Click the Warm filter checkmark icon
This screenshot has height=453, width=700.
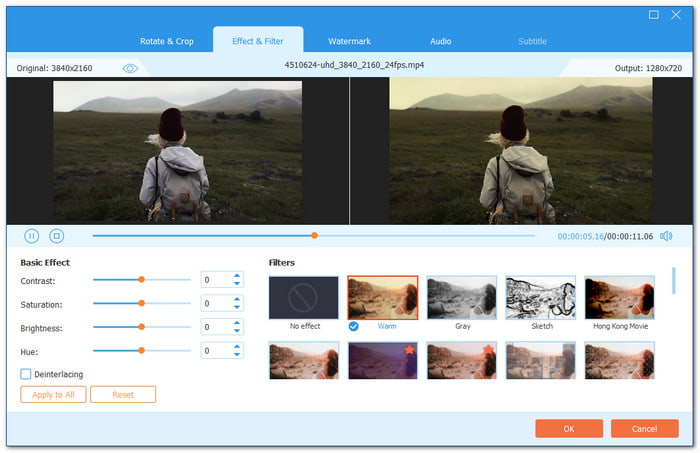click(354, 326)
